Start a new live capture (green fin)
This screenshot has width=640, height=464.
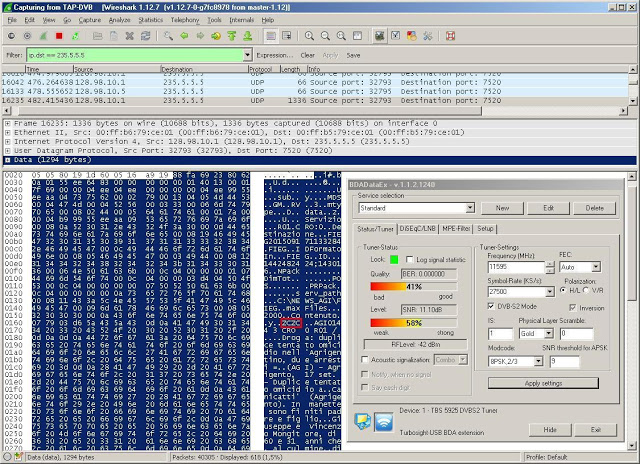click(43, 36)
